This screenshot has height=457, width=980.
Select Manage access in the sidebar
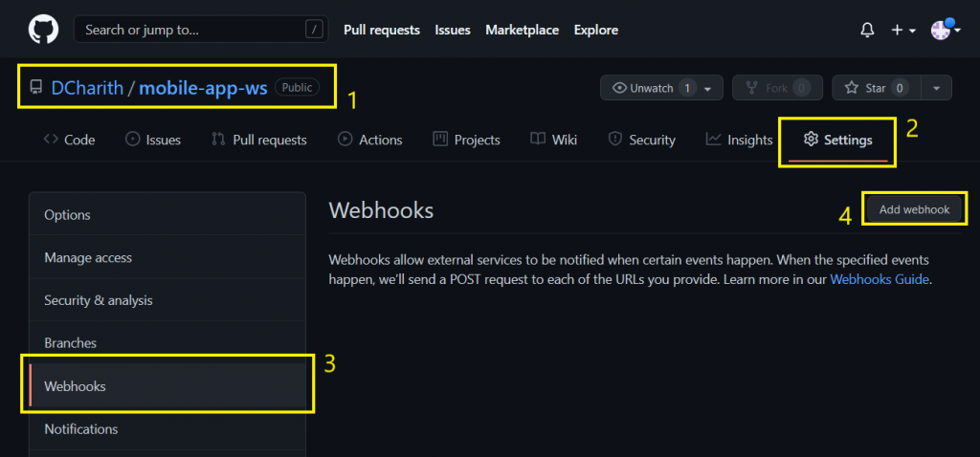(88, 257)
